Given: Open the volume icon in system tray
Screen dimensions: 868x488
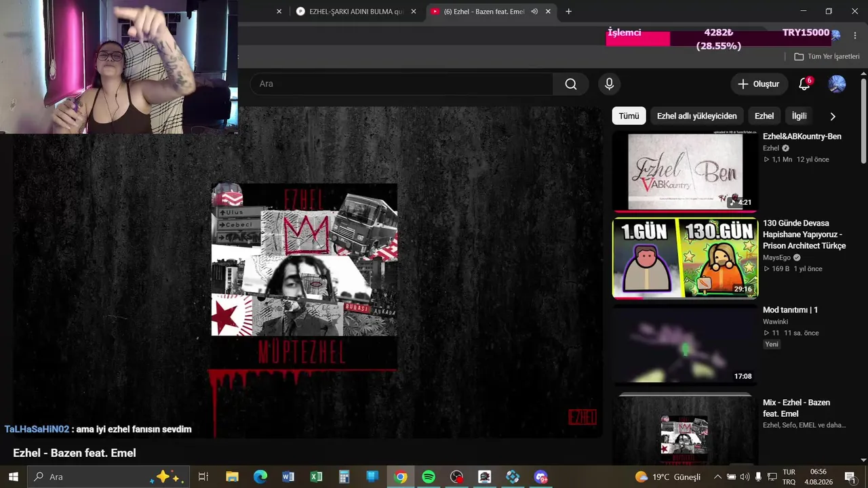Looking at the screenshot, I should (745, 476).
